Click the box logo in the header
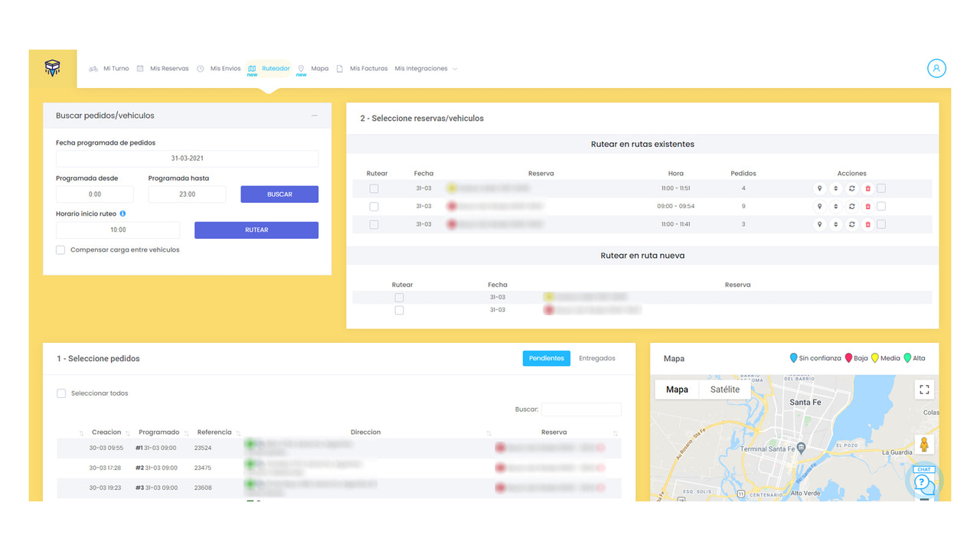The height and width of the screenshot is (551, 980). tap(53, 68)
